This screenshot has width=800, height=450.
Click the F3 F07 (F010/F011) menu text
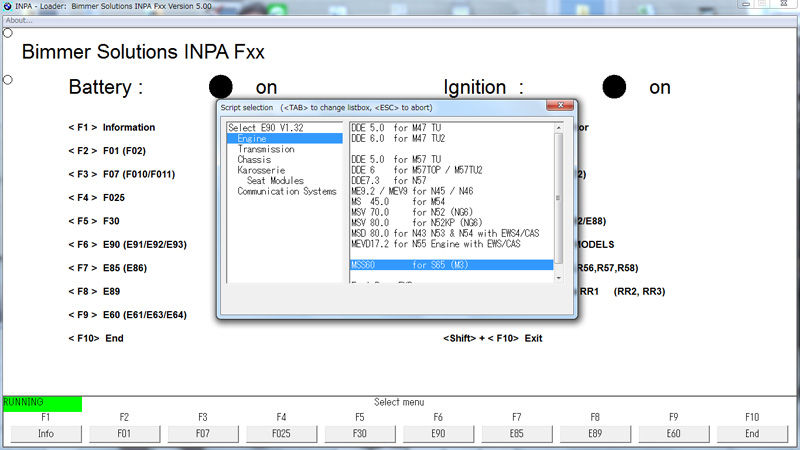point(122,174)
